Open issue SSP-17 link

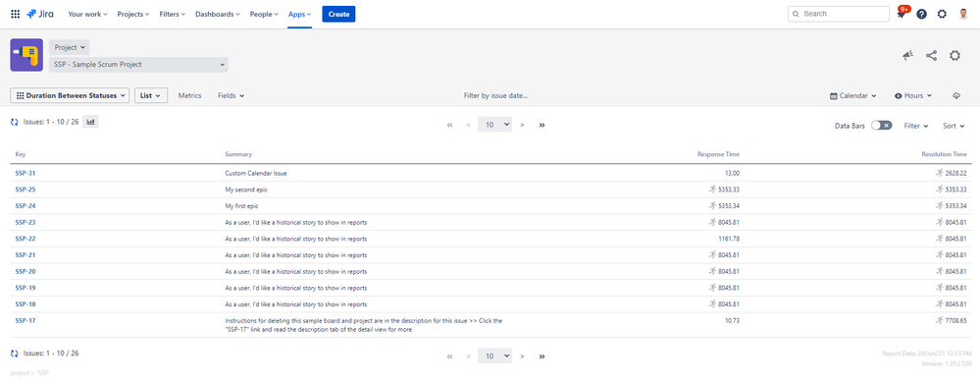(25, 320)
